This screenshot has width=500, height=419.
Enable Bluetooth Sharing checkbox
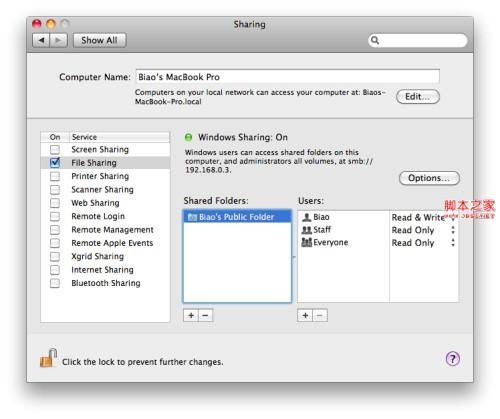click(55, 283)
